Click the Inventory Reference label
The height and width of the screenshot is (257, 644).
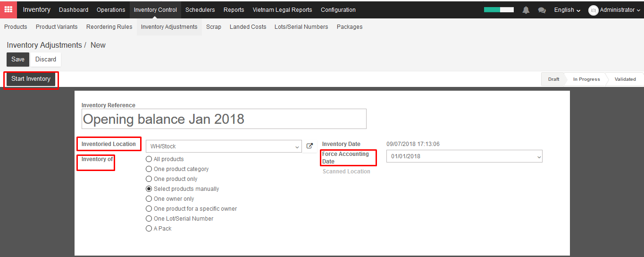tap(109, 105)
